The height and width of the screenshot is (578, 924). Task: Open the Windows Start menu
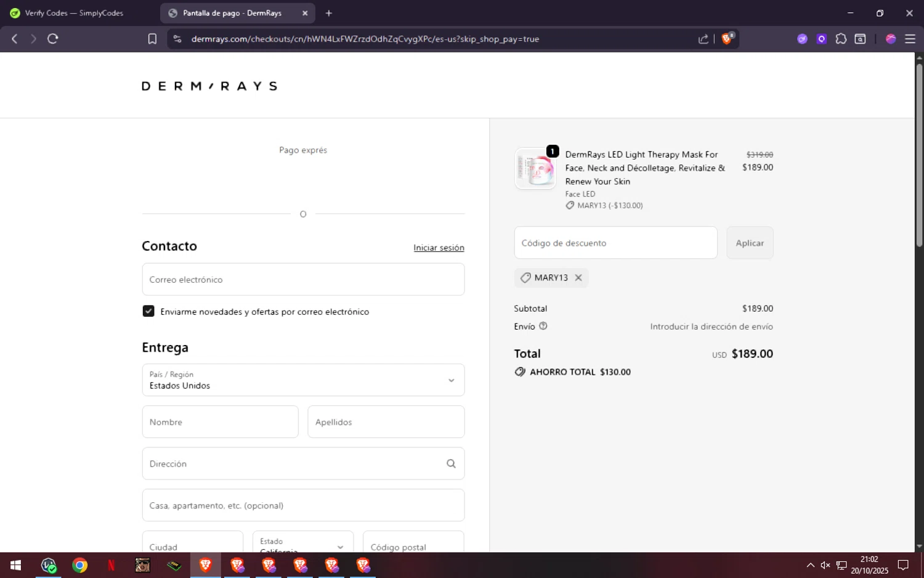(x=16, y=565)
